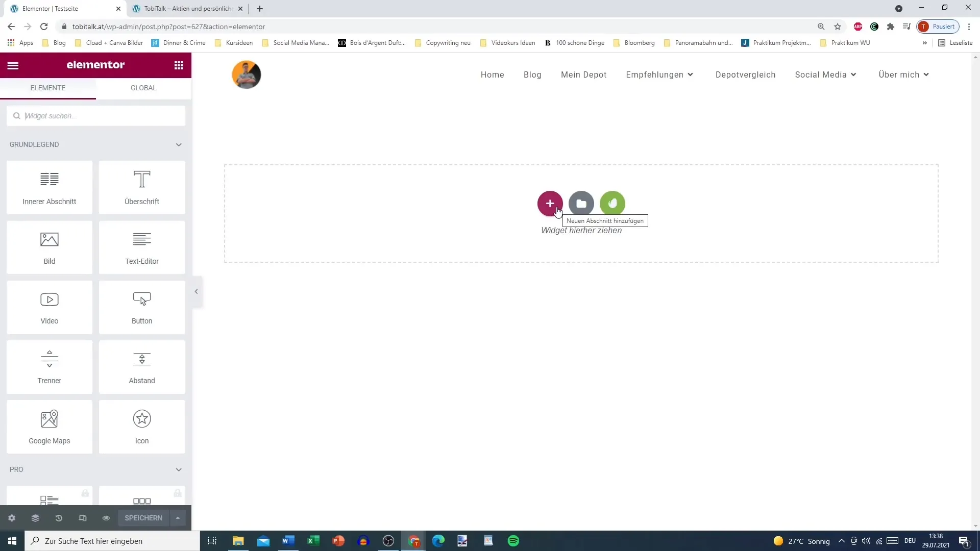Select the Abstand widget

pos(142,367)
